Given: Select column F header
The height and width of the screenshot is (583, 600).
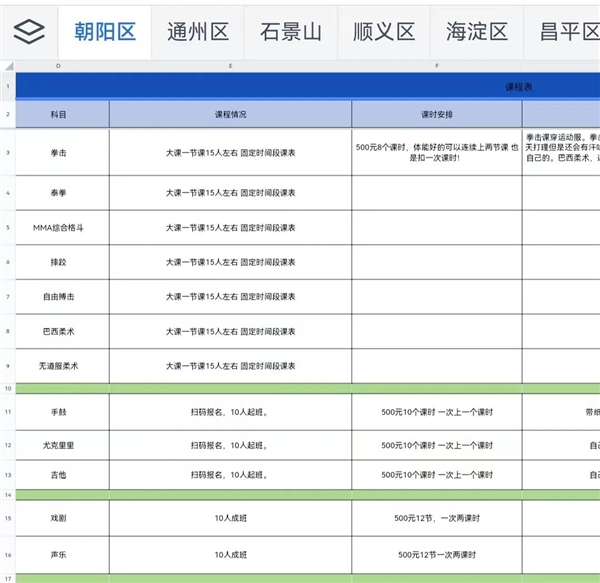Looking at the screenshot, I should [437, 66].
